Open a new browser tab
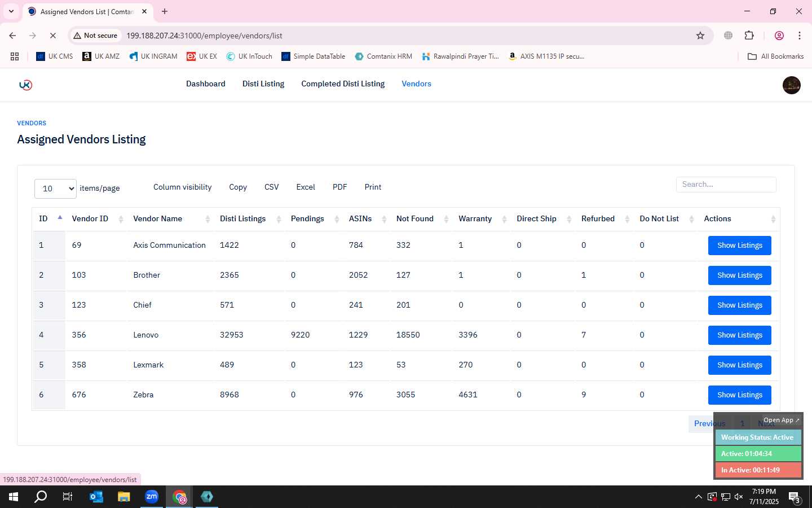Viewport: 812px width, 508px height. tap(164, 11)
